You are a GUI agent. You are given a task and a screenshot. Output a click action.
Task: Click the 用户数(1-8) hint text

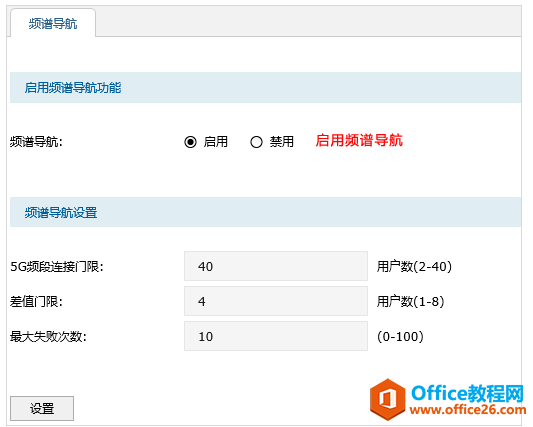pos(410,302)
